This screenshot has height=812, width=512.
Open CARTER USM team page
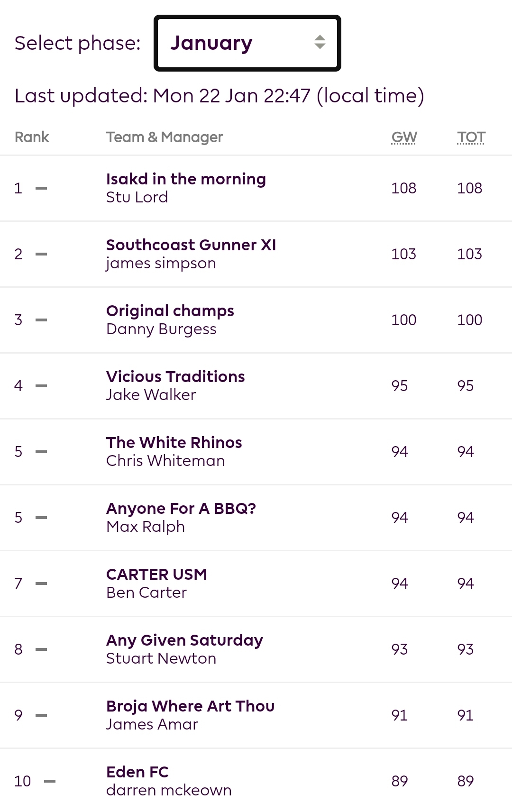tap(156, 575)
